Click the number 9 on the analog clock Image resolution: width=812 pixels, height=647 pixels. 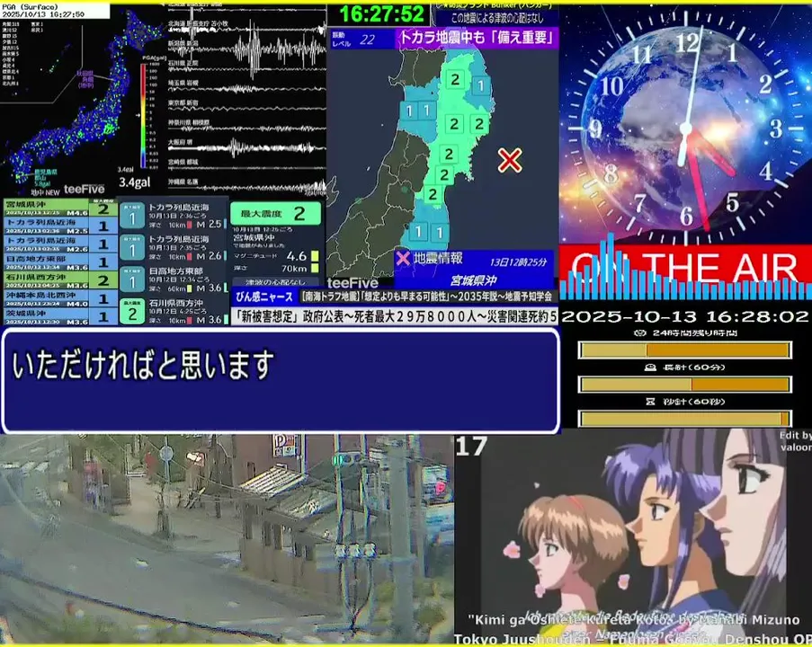(595, 129)
